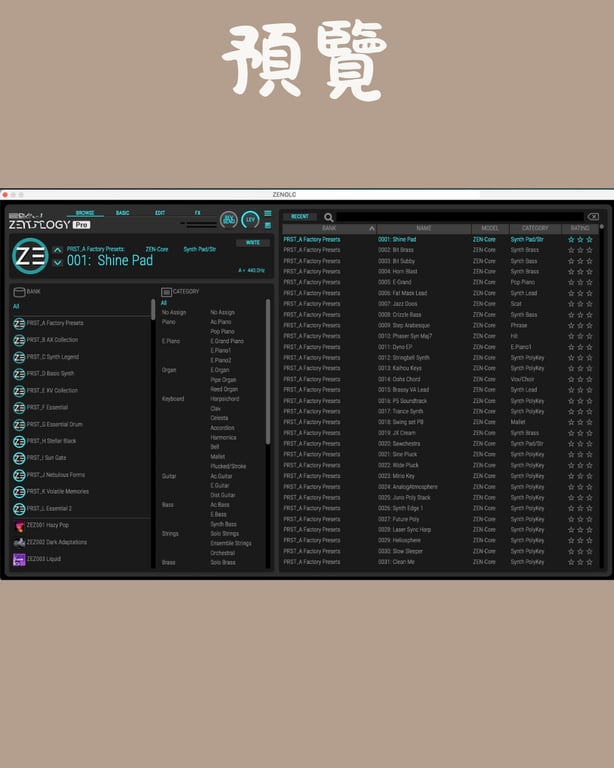The height and width of the screenshot is (768, 614).
Task: Click the magnifier search icon
Action: click(329, 217)
